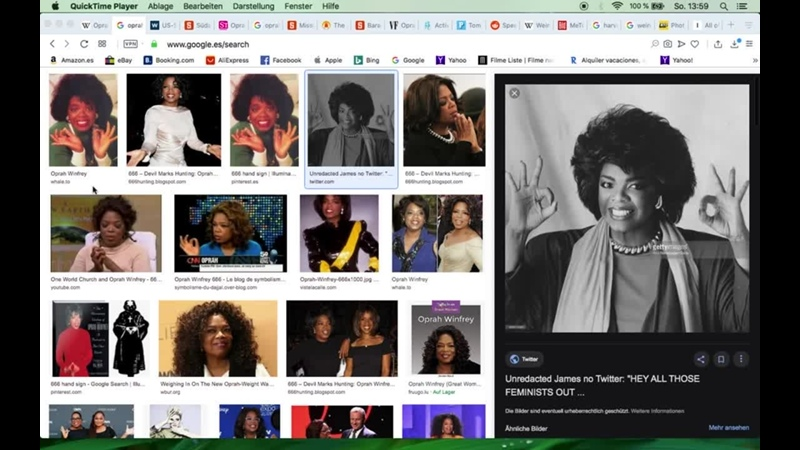Click the forward navigation arrow

click(66, 44)
